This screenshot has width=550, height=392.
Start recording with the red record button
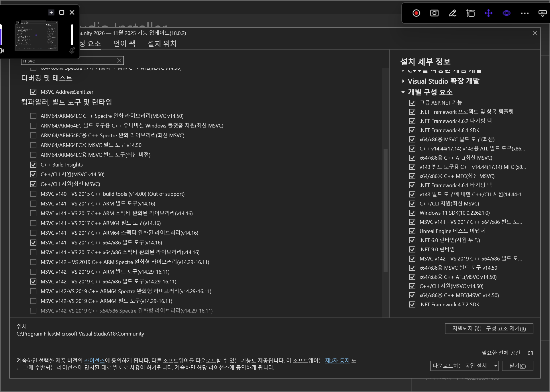pyautogui.click(x=416, y=13)
